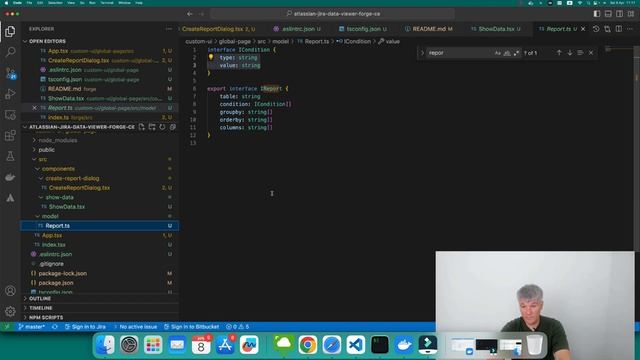Open the Search view in activity bar
640x360 pixels.
[x=10, y=52]
